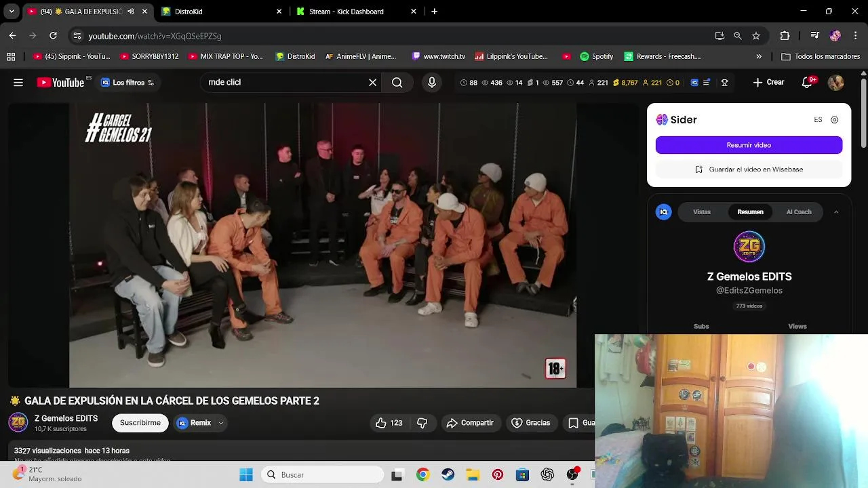The width and height of the screenshot is (868, 488).
Task: Reload the page
Action: (53, 36)
